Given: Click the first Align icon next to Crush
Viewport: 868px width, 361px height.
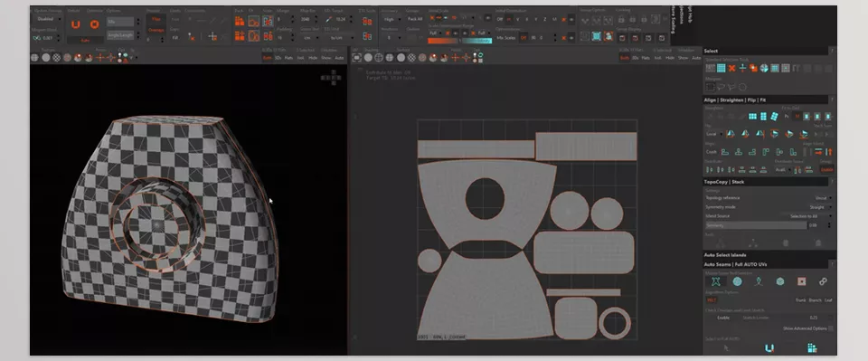Looking at the screenshot, I should coord(724,152).
